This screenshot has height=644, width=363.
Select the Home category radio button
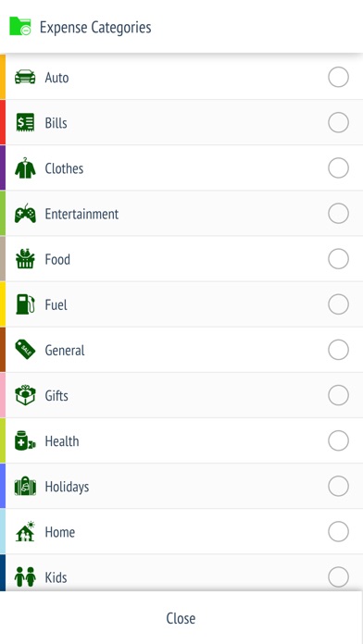338,531
